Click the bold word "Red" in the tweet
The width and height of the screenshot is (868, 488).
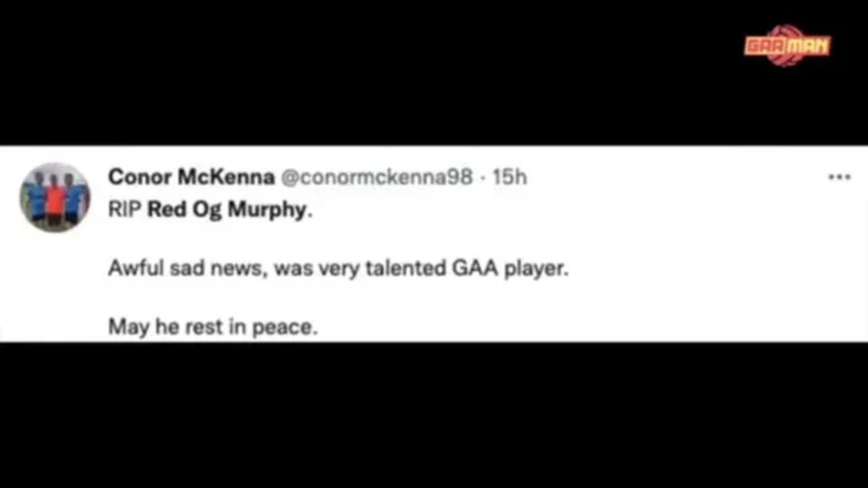166,210
